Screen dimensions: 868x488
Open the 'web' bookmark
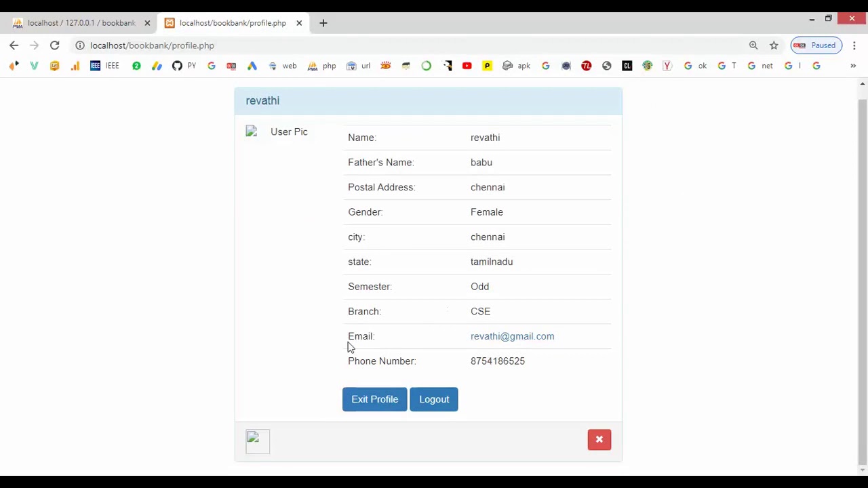pyautogui.click(x=283, y=66)
